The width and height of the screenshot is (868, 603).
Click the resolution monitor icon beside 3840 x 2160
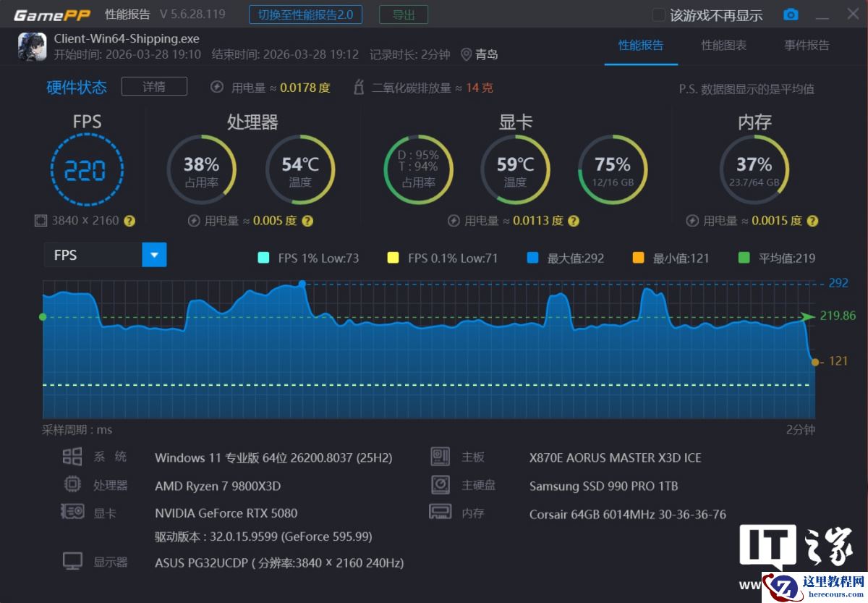(x=41, y=221)
